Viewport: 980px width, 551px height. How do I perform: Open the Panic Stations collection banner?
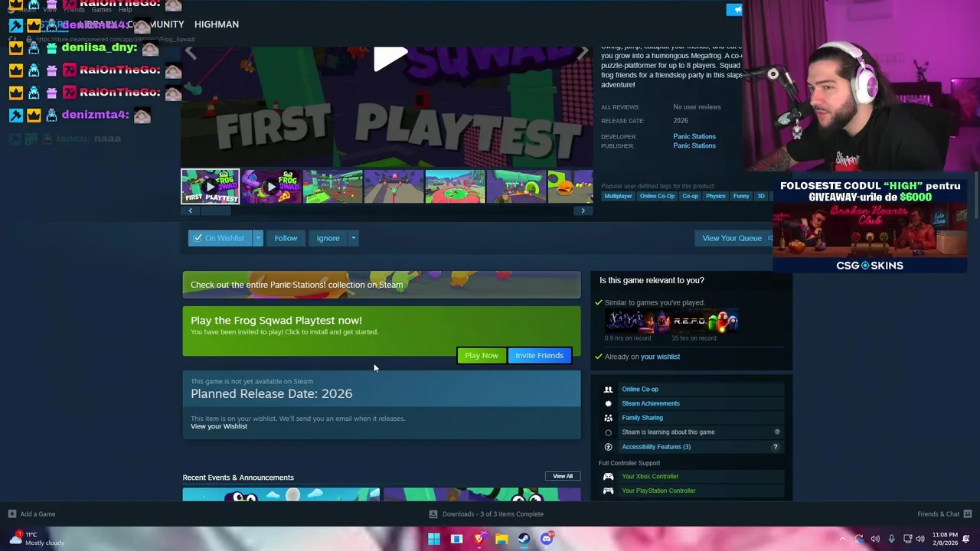click(381, 285)
